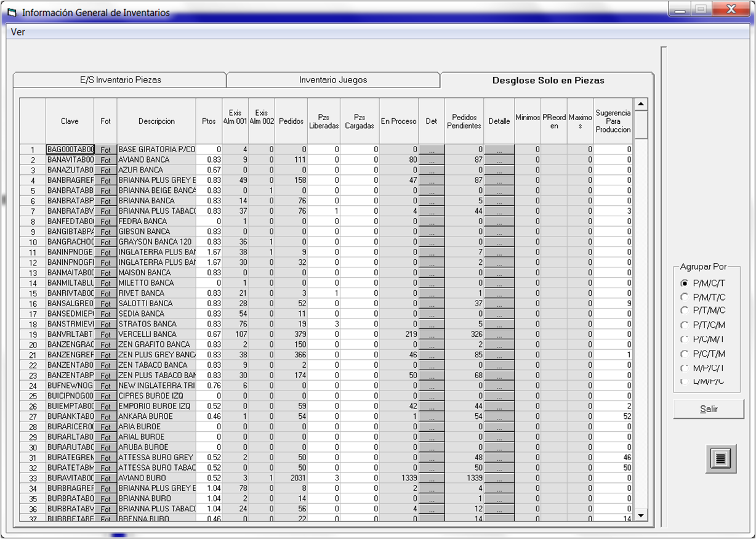
Task: Click row header number 19
Action: (33, 334)
